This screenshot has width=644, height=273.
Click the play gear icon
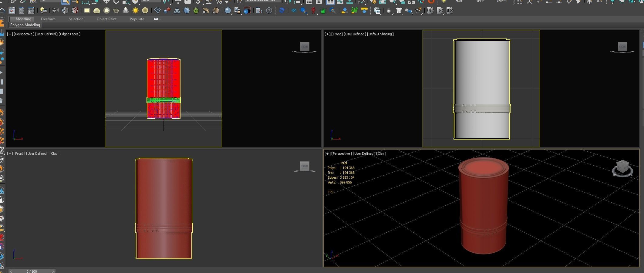(440, 11)
